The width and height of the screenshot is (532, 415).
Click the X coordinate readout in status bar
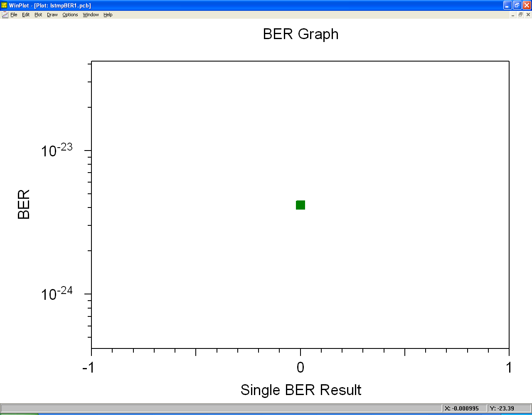pos(464,408)
